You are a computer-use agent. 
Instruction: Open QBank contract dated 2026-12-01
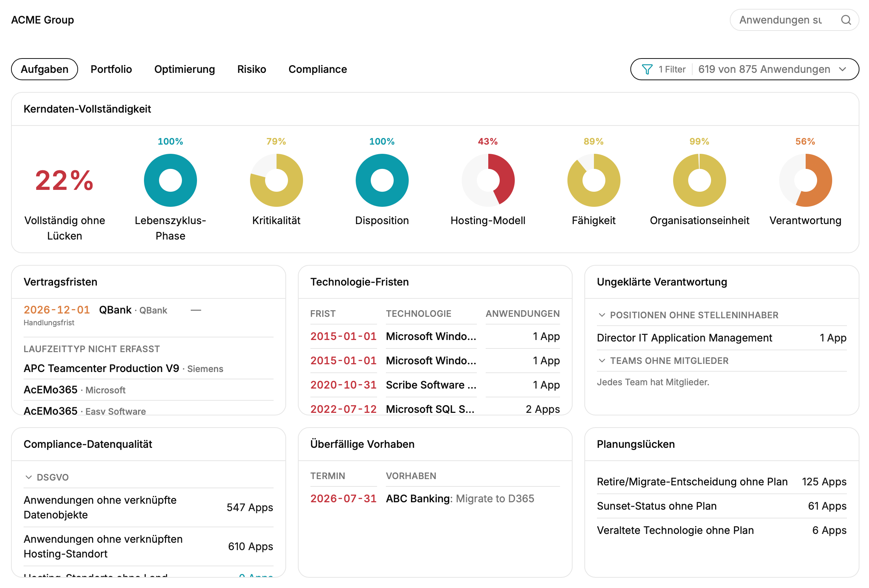[x=148, y=316]
